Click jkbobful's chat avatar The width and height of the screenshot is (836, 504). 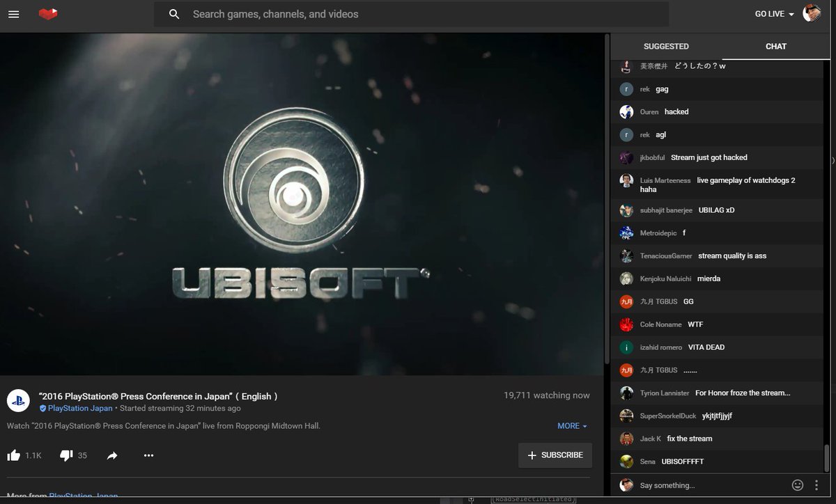tap(626, 158)
